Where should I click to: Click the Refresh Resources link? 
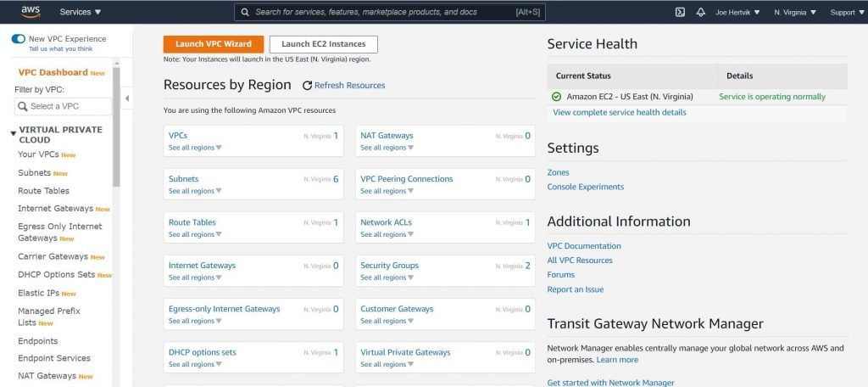(x=350, y=86)
